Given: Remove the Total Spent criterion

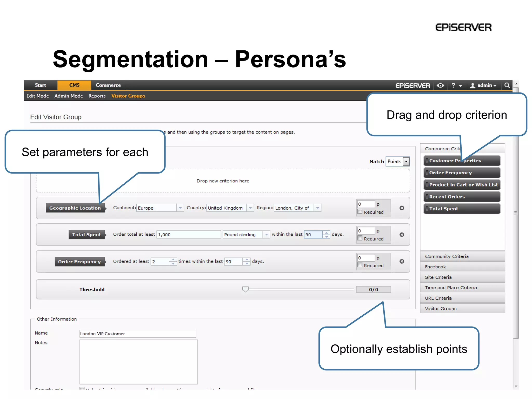Looking at the screenshot, I should [x=402, y=235].
